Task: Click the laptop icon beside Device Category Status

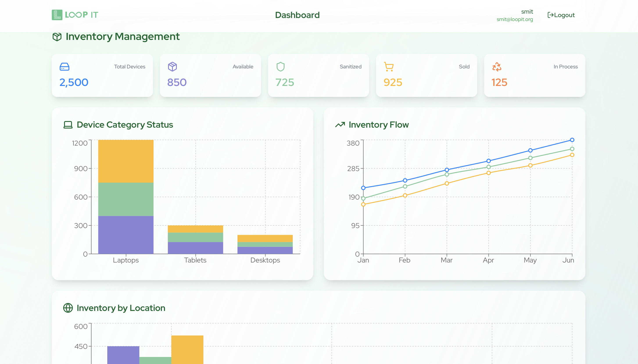Action: [68, 125]
